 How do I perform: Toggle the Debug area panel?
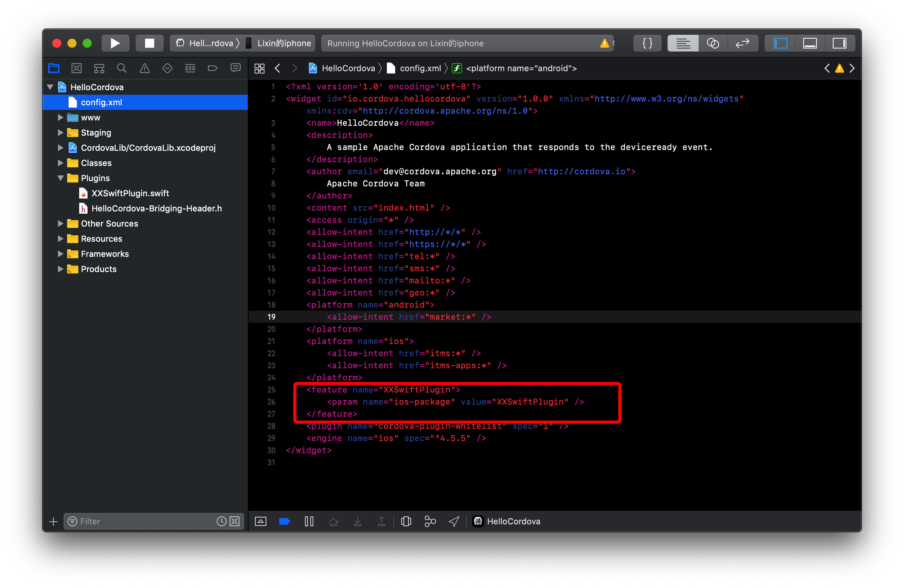coord(810,43)
